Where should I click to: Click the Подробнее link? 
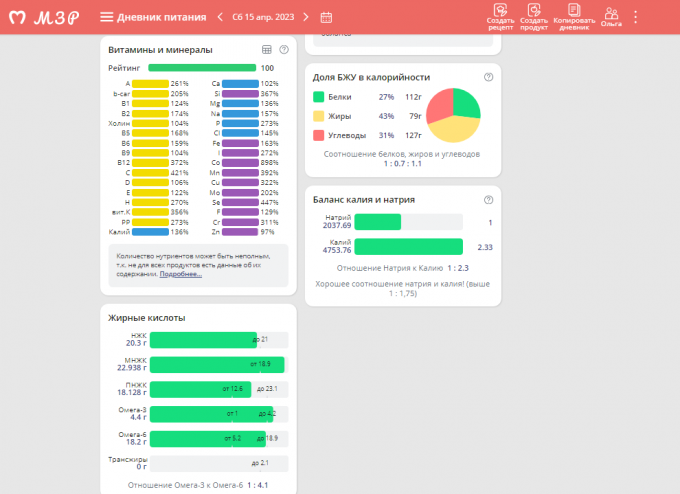point(180,273)
